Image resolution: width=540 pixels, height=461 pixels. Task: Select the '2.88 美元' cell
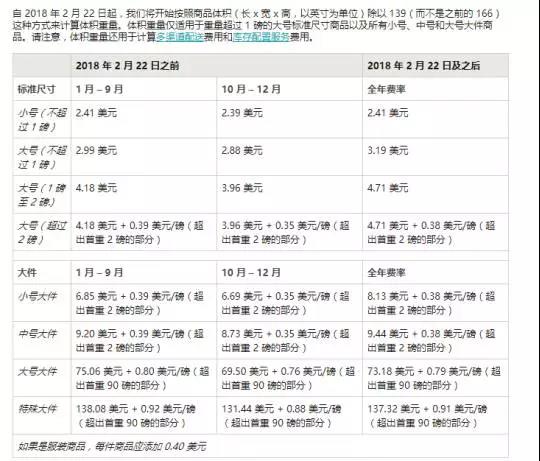pos(242,150)
